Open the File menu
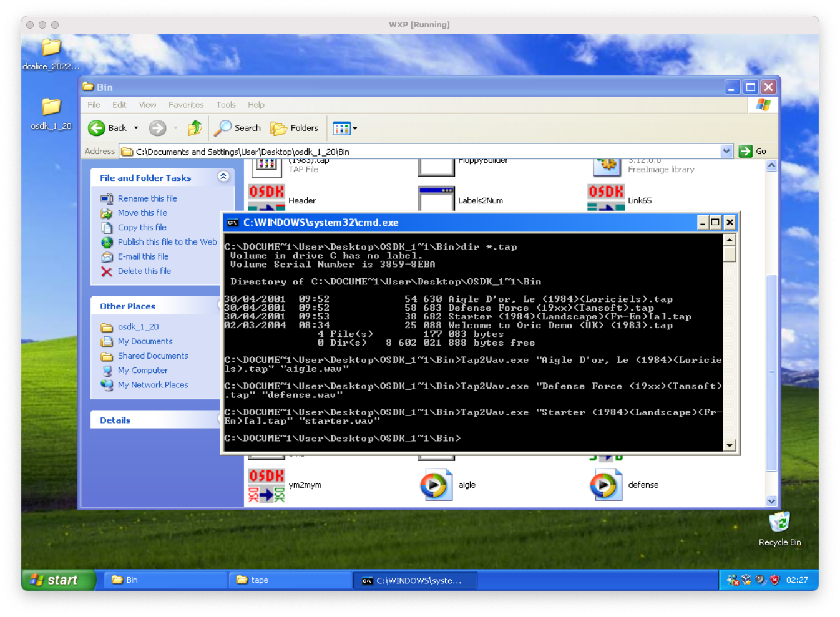This screenshot has height=617, width=840. pyautogui.click(x=94, y=105)
